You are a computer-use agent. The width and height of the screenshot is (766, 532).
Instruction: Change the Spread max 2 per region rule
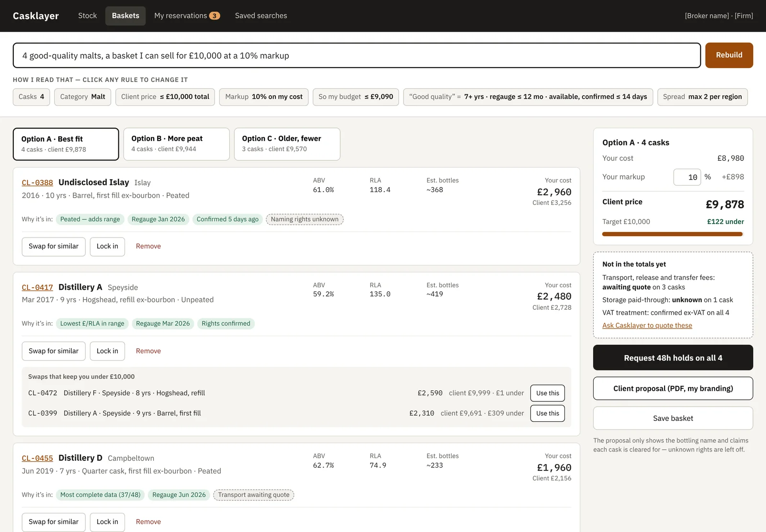[702, 97]
